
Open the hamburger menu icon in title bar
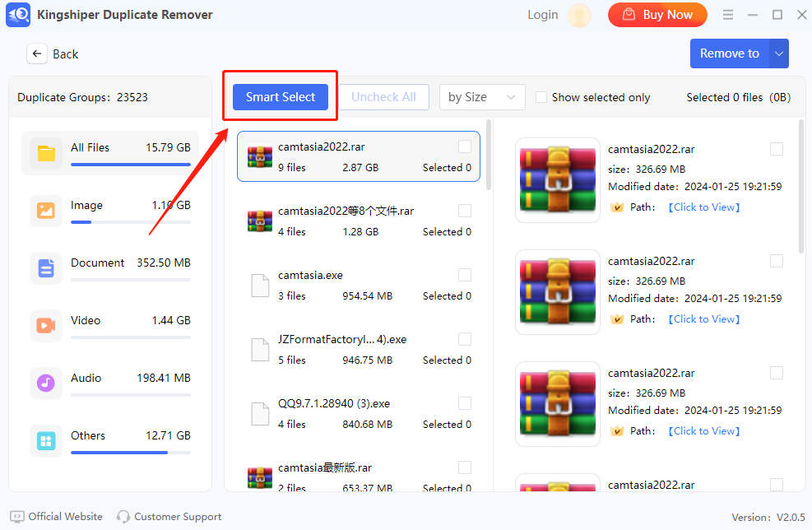[x=727, y=15]
